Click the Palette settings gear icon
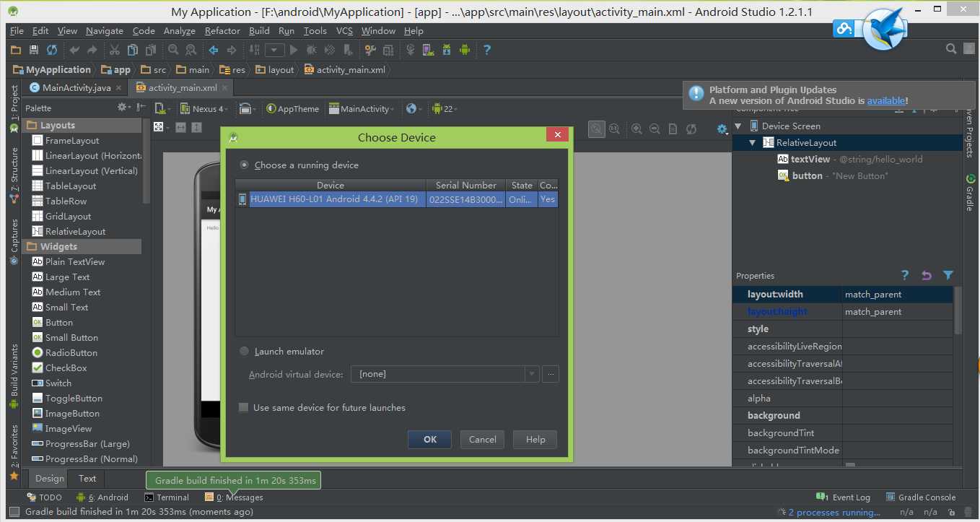This screenshot has width=980, height=522. tap(123, 108)
